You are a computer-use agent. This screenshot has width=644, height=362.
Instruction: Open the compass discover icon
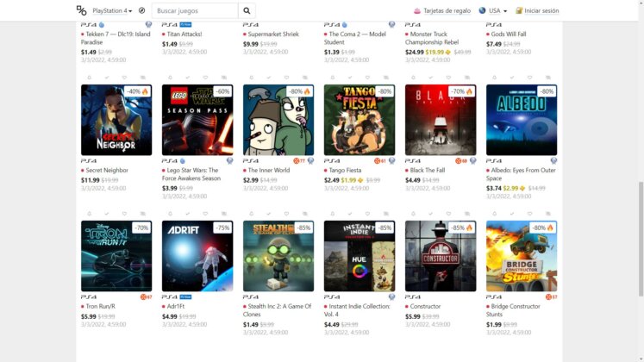pos(141,10)
